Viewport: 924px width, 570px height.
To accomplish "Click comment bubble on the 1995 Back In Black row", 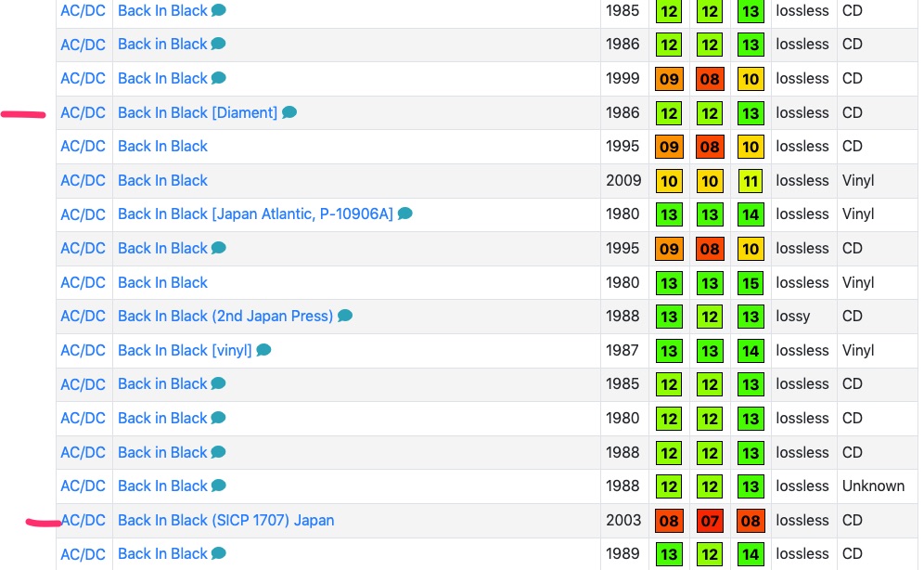I will pos(219,248).
